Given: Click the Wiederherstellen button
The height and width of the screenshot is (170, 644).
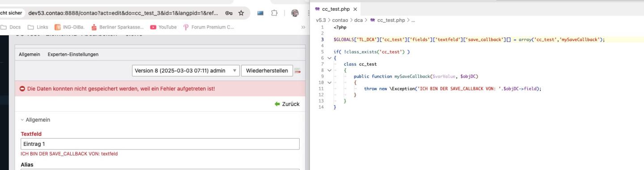Looking at the screenshot, I should 267,71.
